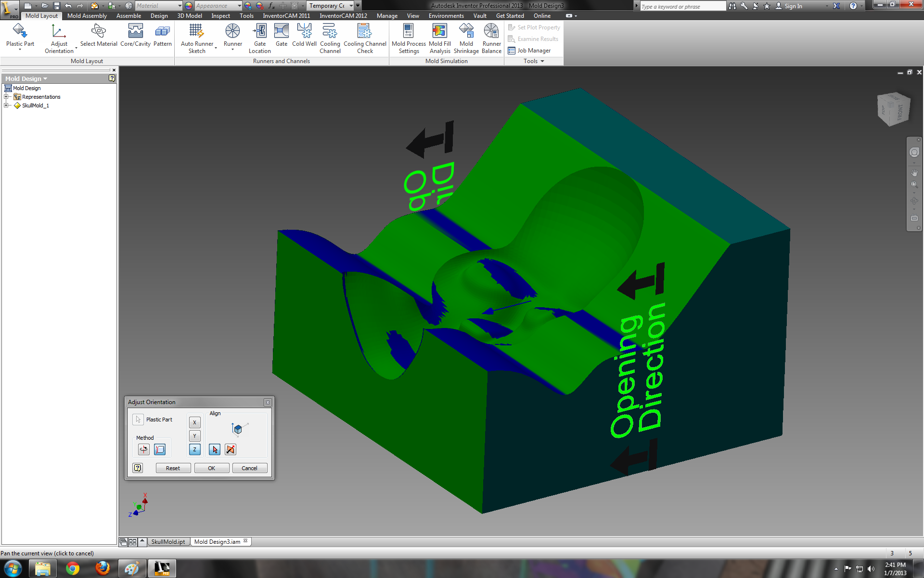The width and height of the screenshot is (924, 578).
Task: Launch Runner Balance
Action: [x=491, y=38]
